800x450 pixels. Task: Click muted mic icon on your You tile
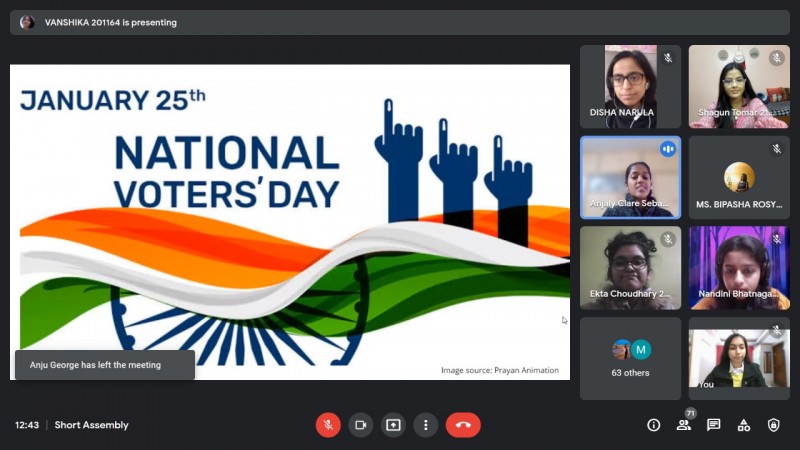coord(777,330)
